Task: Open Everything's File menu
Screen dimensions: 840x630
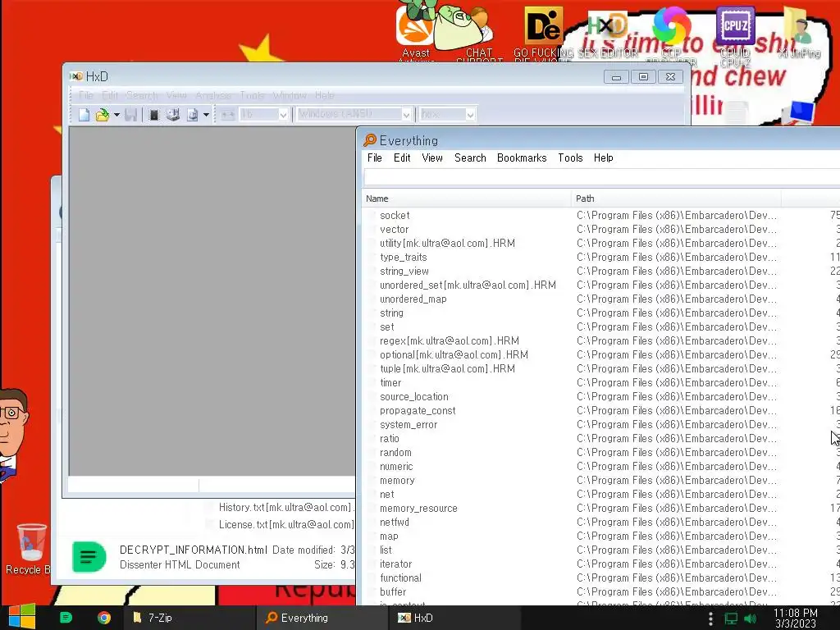Action: 374,158
